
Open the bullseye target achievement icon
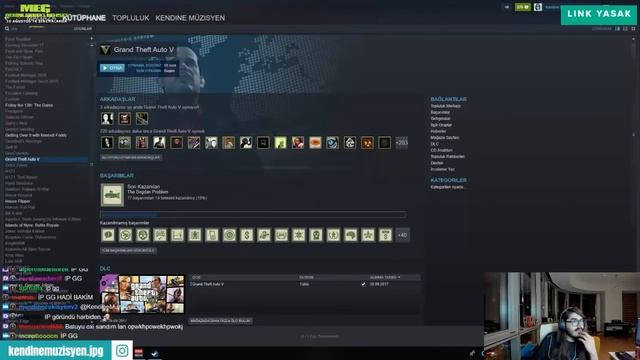[229, 235]
